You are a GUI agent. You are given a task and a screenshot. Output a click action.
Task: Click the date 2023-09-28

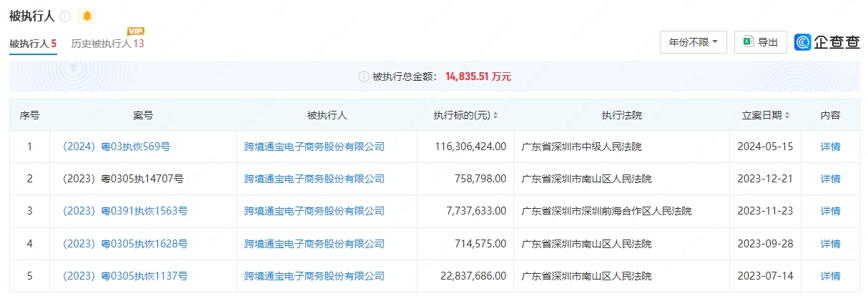[765, 244]
